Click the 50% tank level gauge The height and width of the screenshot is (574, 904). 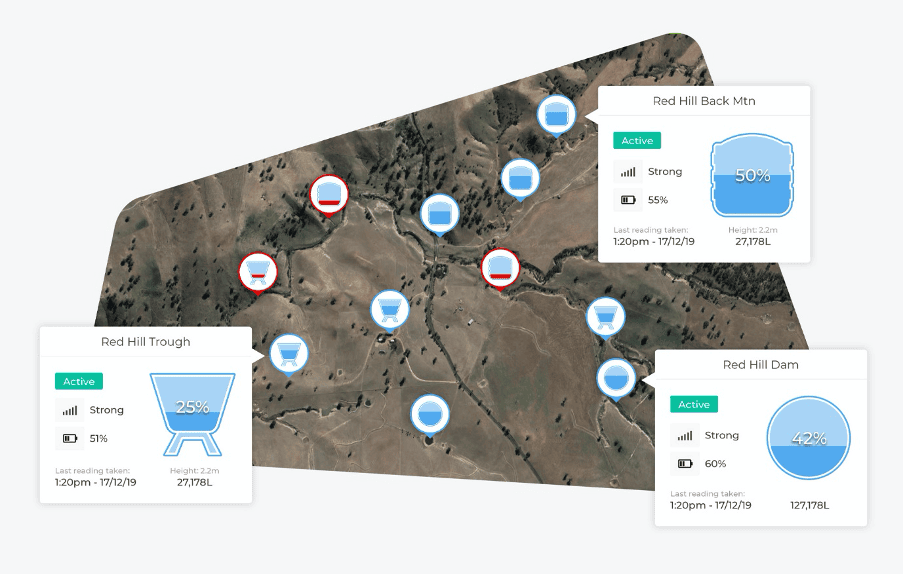752,175
